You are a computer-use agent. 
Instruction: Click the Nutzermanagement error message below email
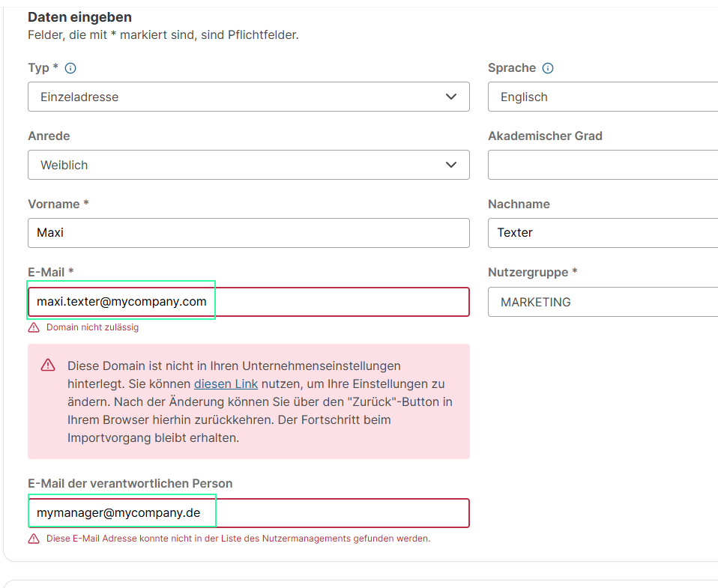tap(238, 539)
